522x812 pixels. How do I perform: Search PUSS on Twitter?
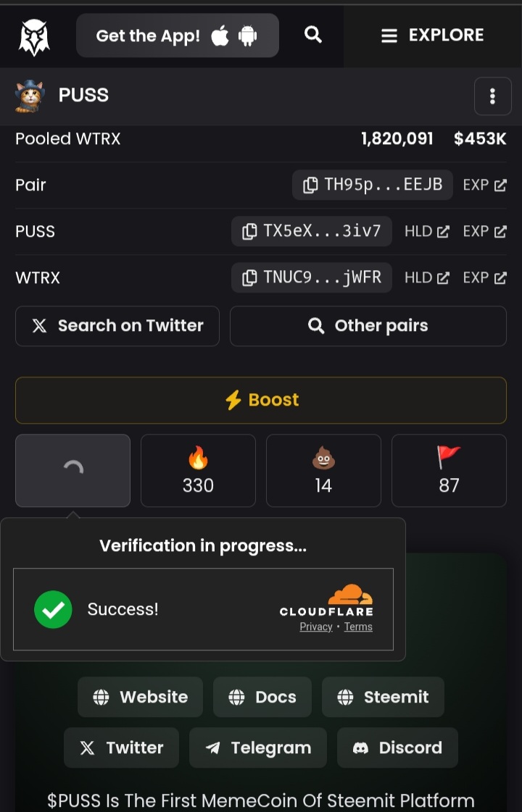(117, 326)
